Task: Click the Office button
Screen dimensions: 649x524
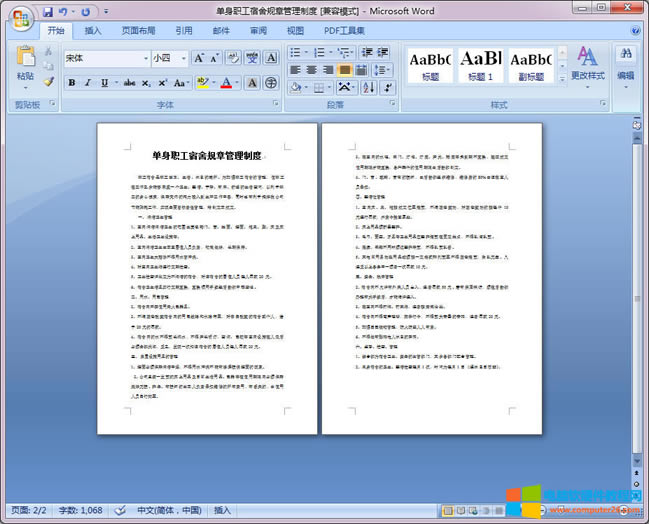Action: click(x=20, y=17)
